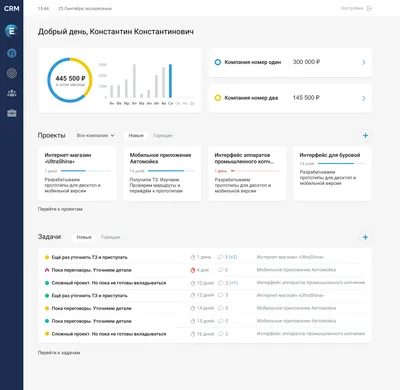
Task: Click the red fire icon at 4 дня
Action: coord(192,270)
